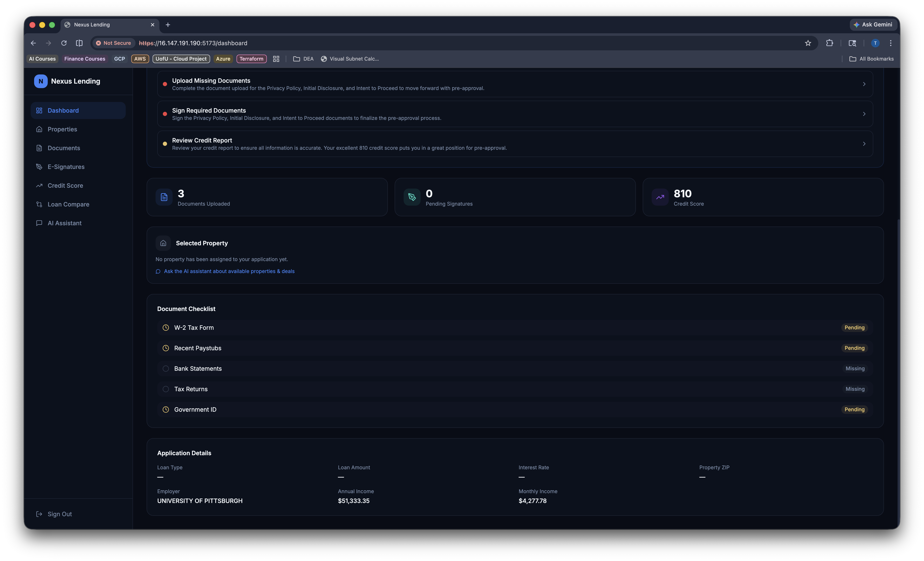Go to the Loan Compare page

68,204
